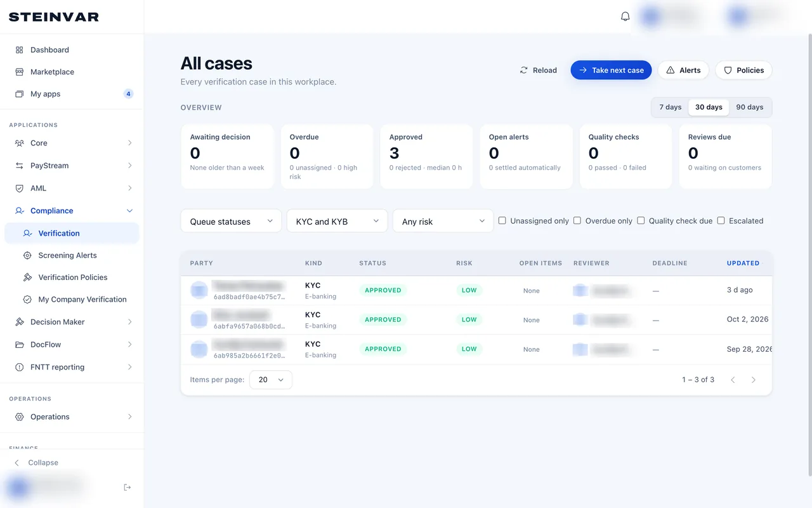This screenshot has width=812, height=508.
Task: Open the Policies button
Action: (743, 70)
